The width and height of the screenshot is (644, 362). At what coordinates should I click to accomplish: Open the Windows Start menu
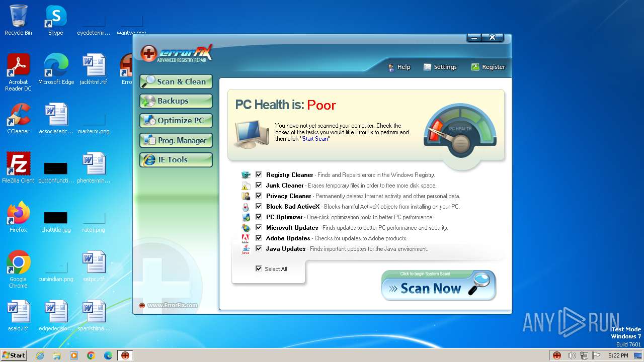pos(14,355)
